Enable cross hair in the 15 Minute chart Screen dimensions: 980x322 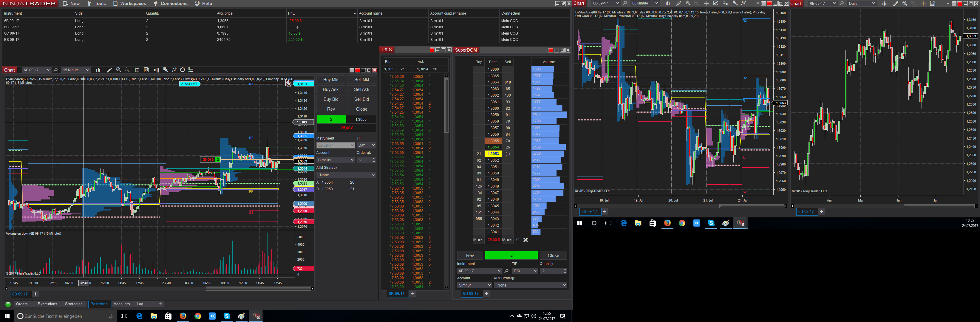[x=137, y=70]
